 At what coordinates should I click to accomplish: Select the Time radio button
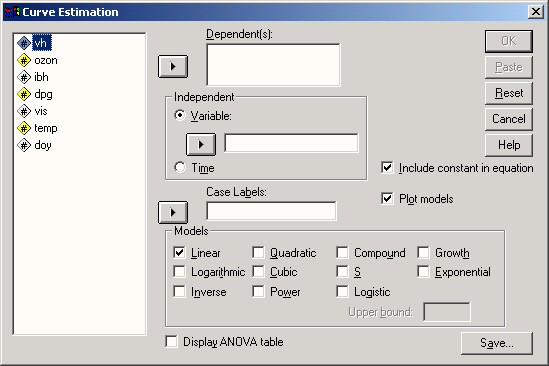click(180, 167)
